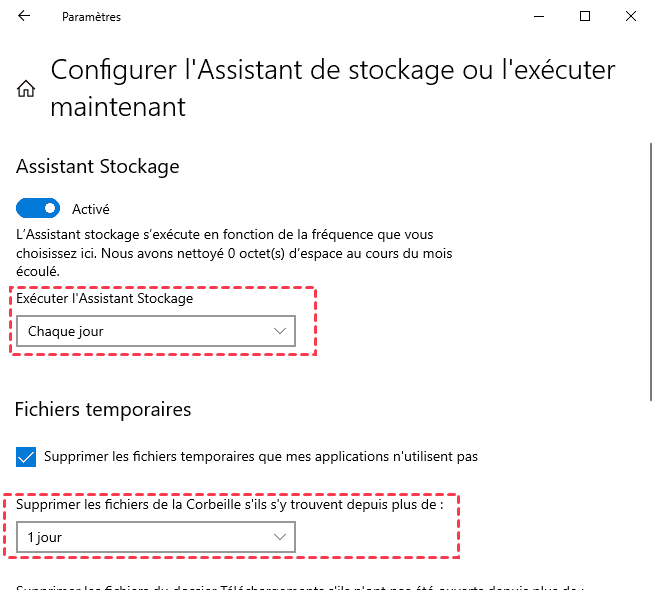Image resolution: width=654 pixels, height=590 pixels.
Task: Maximize the Paramètres window
Action: pyautogui.click(x=585, y=17)
